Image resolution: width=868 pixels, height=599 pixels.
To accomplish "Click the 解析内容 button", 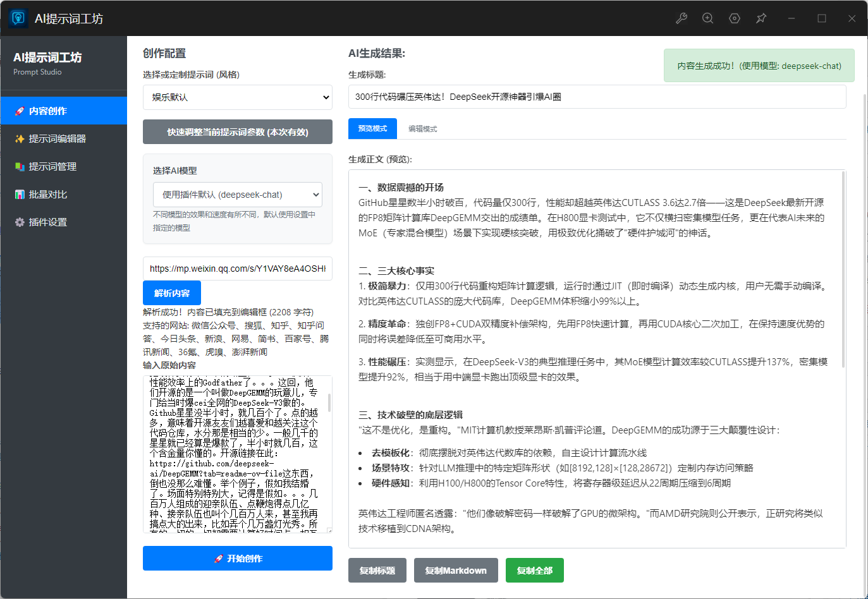I will point(172,293).
